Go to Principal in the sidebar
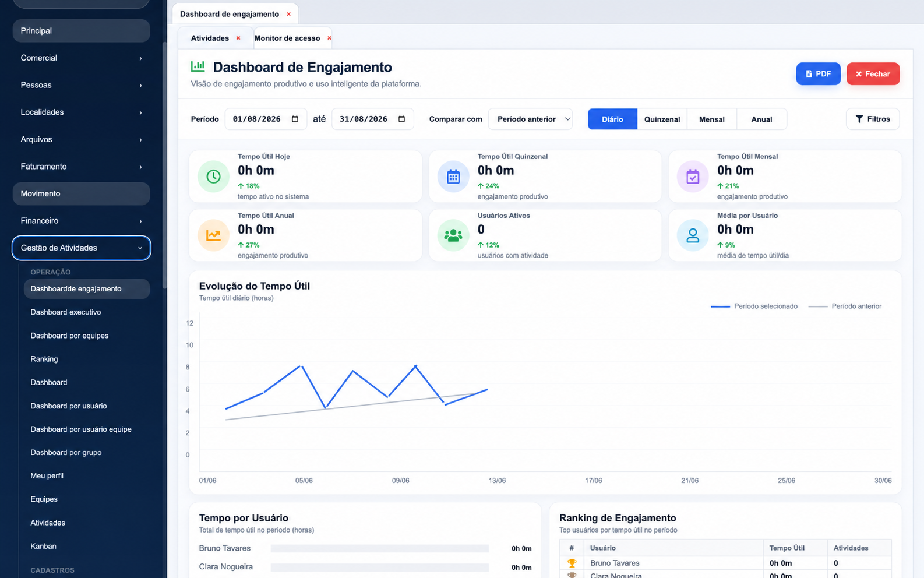The height and width of the screenshot is (578, 924). [x=81, y=30]
